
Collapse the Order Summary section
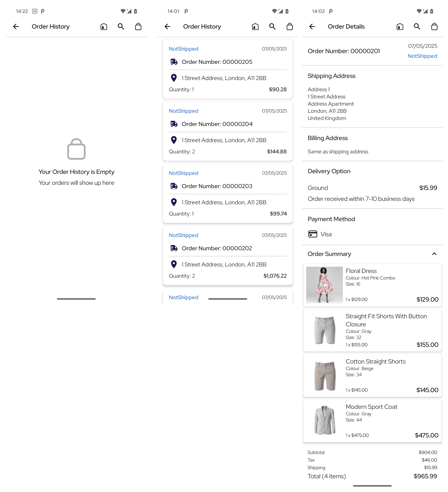(x=434, y=254)
